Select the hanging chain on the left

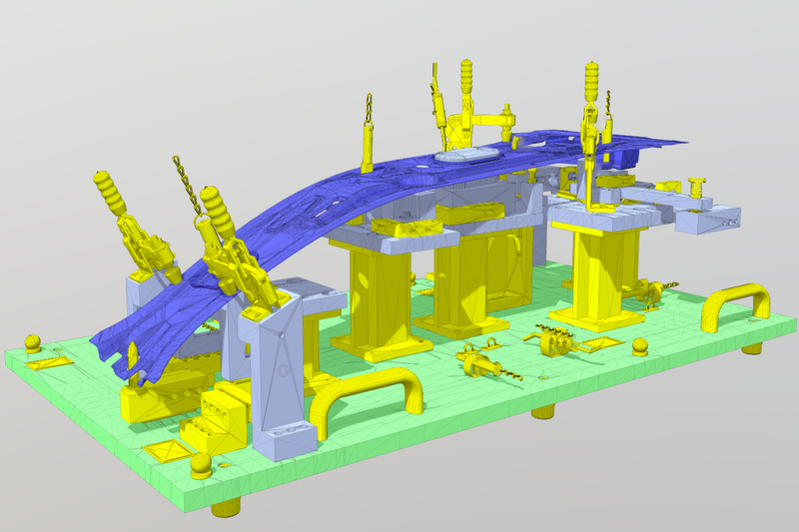pos(184,181)
